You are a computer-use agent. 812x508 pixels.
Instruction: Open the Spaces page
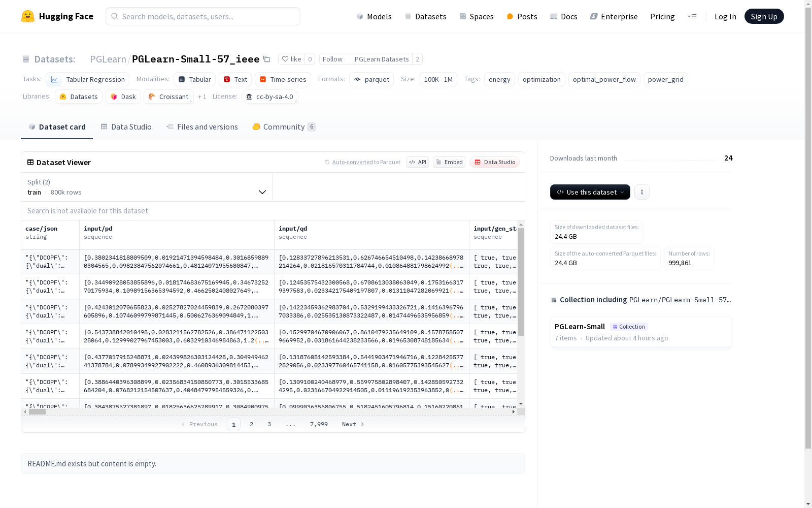click(x=476, y=16)
